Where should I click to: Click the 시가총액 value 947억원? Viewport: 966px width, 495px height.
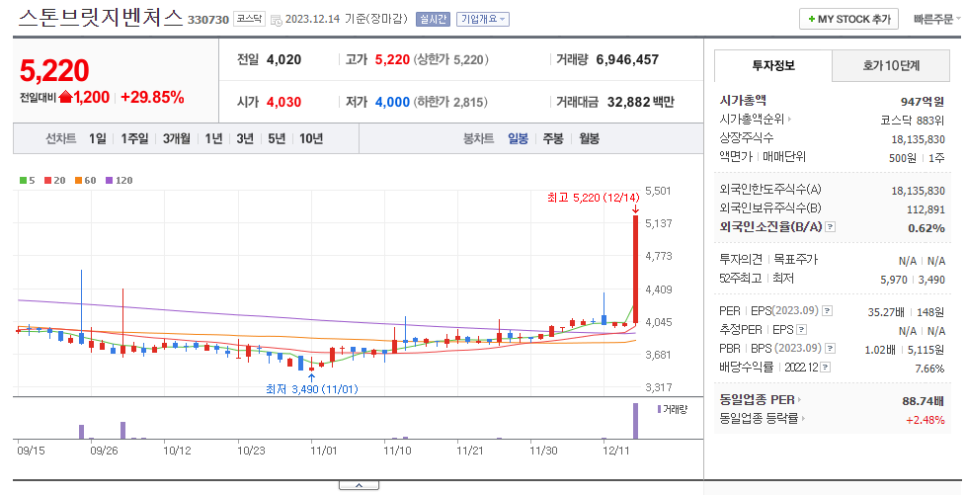tap(922, 102)
